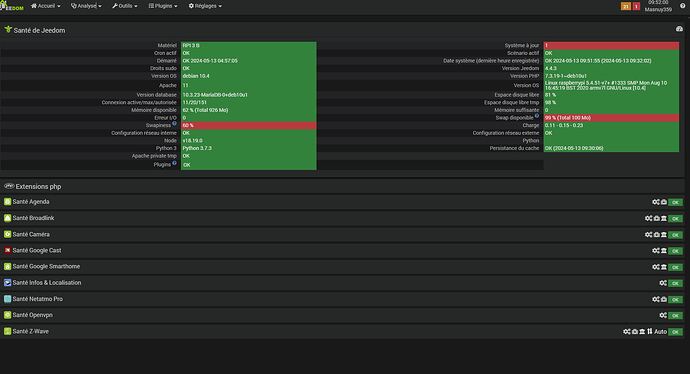Click the orange messages counter badge
The height and width of the screenshot is (374, 690).
coord(626,7)
